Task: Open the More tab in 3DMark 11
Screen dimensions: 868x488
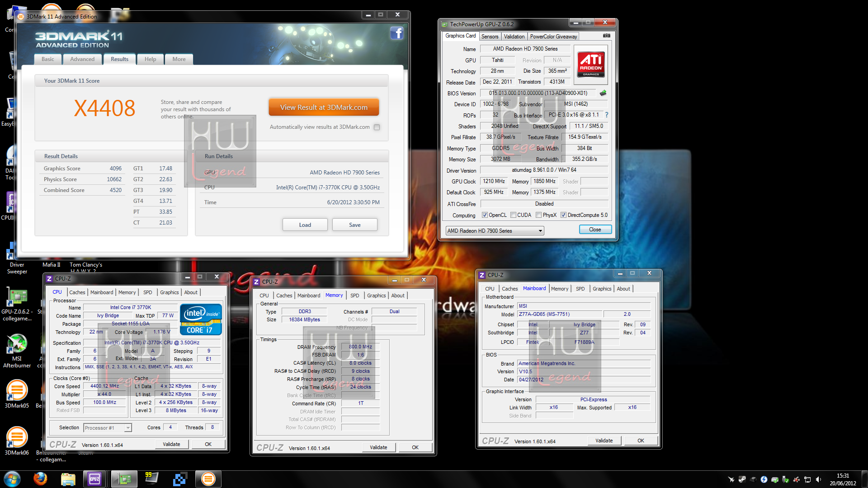Action: [179, 59]
